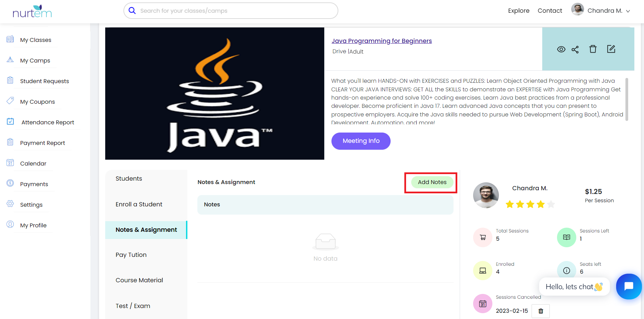Click the description scrollbar
This screenshot has width=644, height=319.
626,100
